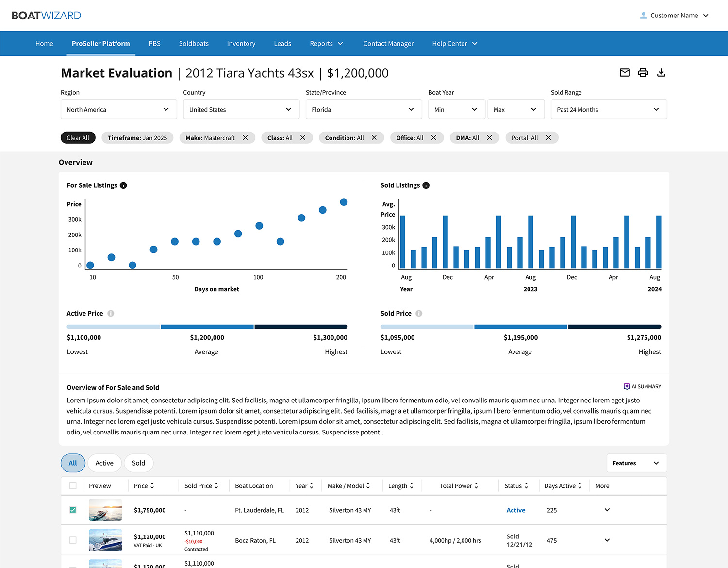
Task: Switch to the Soldboats tab
Action: [x=194, y=43]
